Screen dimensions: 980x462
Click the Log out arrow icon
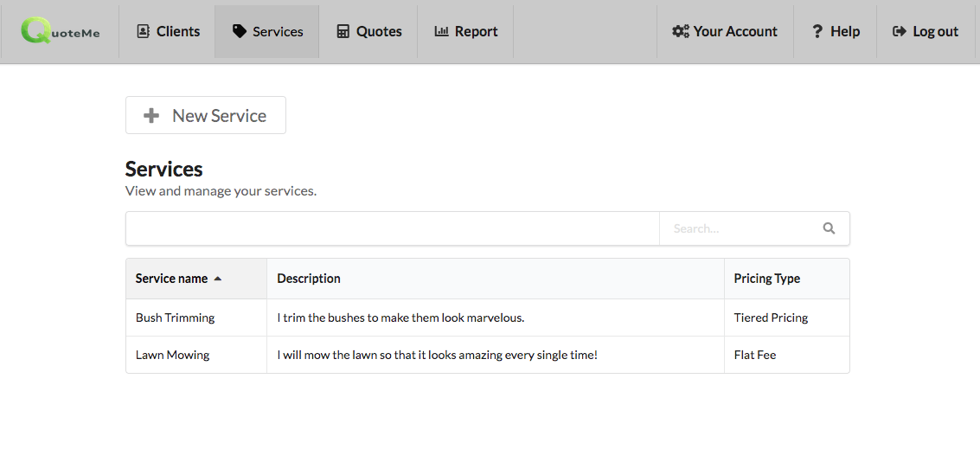pyautogui.click(x=900, y=31)
